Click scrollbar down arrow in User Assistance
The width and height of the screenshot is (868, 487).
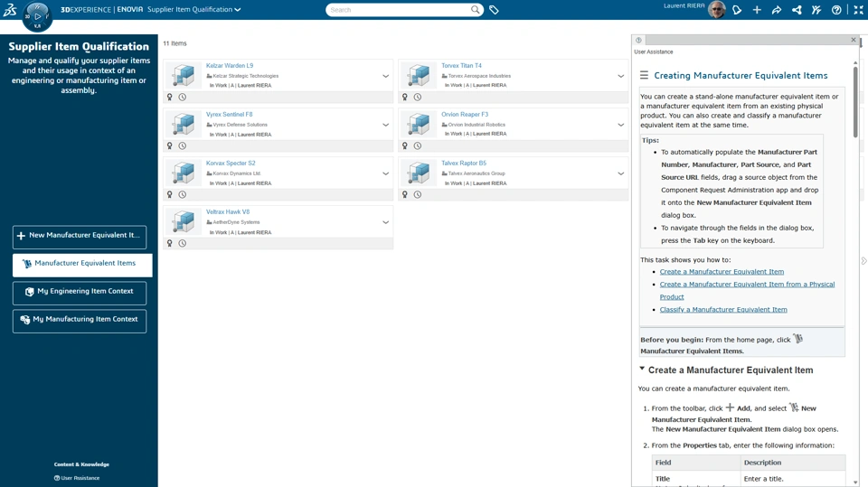[855, 482]
